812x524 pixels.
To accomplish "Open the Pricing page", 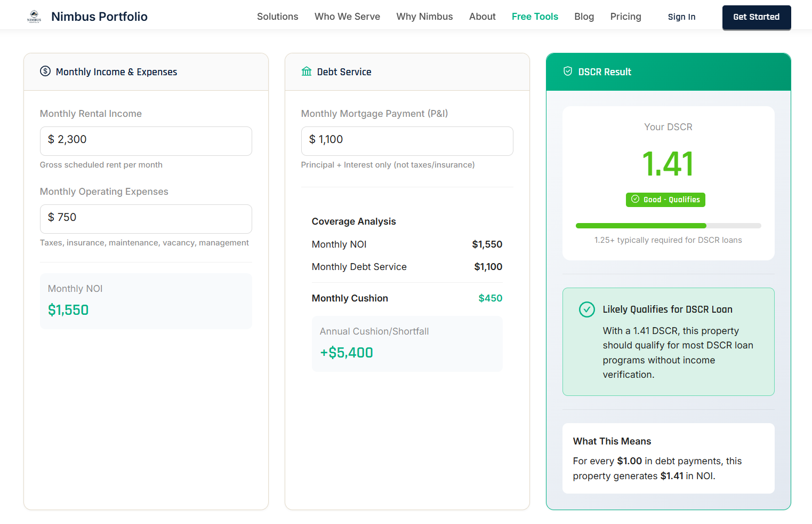I will tap(625, 17).
